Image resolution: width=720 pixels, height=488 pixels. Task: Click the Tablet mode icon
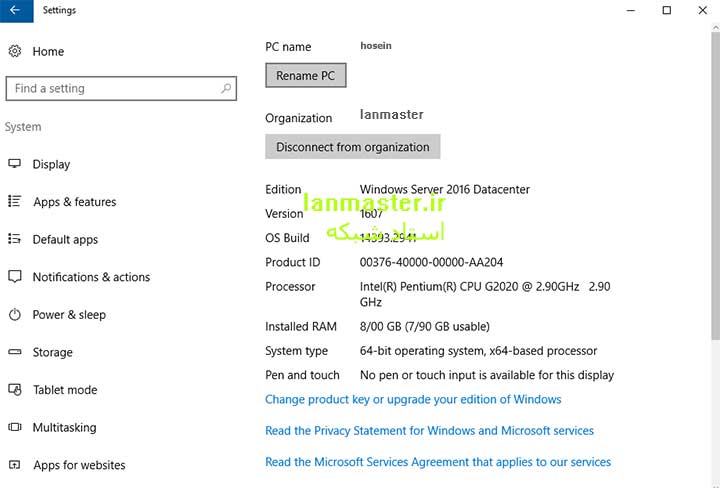pos(15,389)
